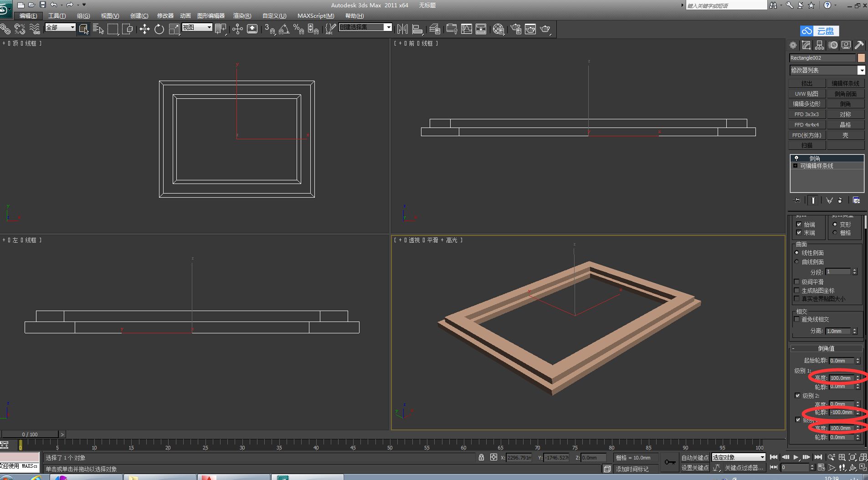The width and height of the screenshot is (868, 480).
Task: Click the Unlink Selection icon
Action: click(x=20, y=29)
